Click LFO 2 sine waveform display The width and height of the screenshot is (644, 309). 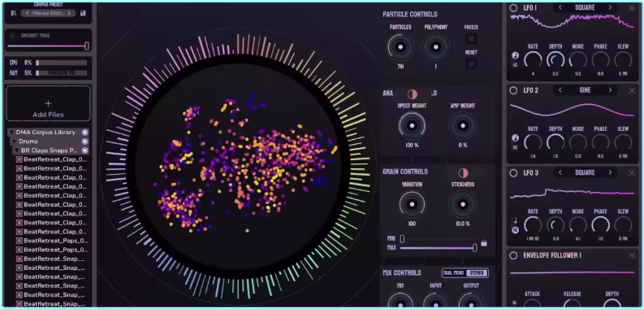572,111
